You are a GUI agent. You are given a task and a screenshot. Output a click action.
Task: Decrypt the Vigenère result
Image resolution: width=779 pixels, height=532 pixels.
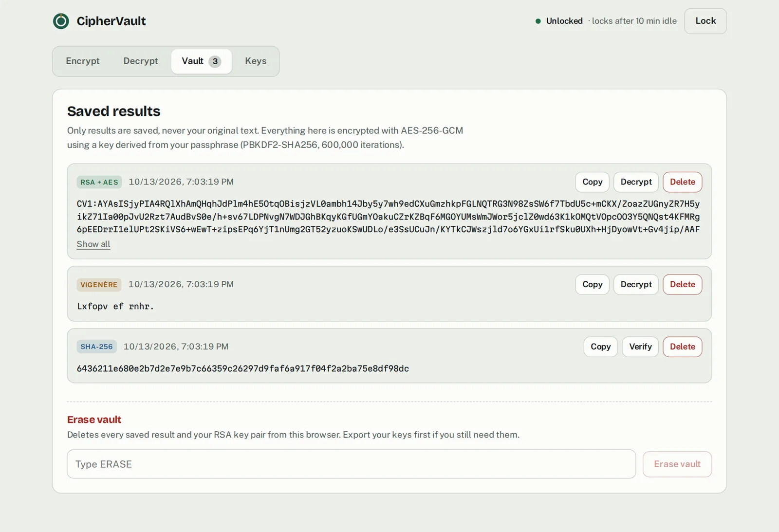click(x=636, y=284)
